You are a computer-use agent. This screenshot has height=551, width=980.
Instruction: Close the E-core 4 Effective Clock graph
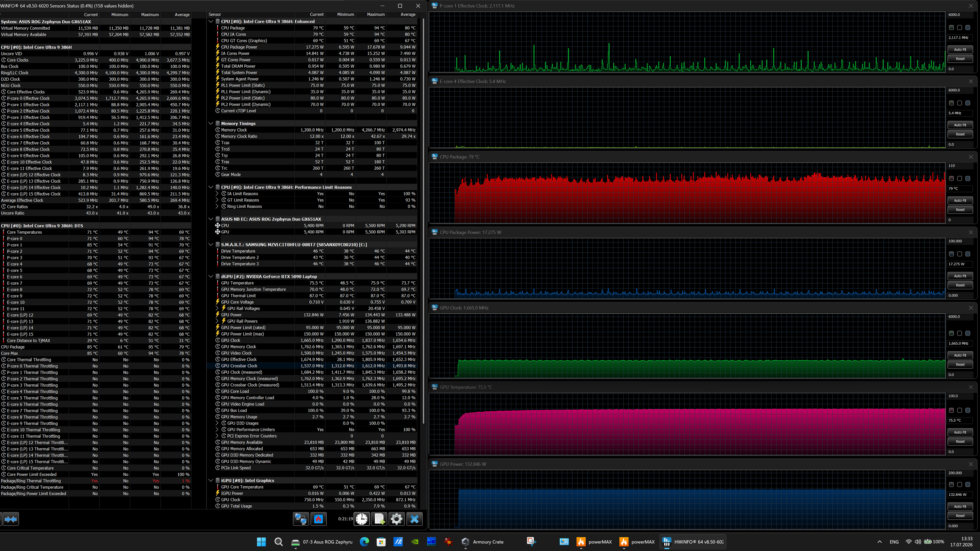pyautogui.click(x=971, y=81)
